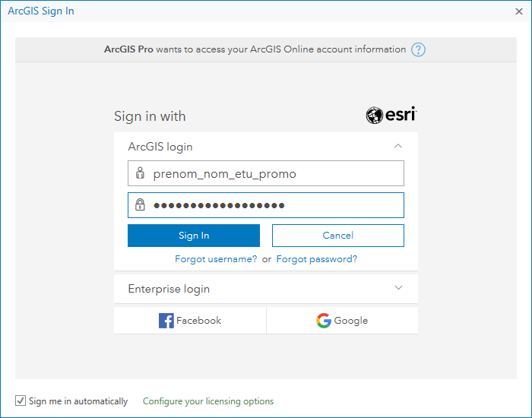Cancel the sign-in form

coord(338,236)
